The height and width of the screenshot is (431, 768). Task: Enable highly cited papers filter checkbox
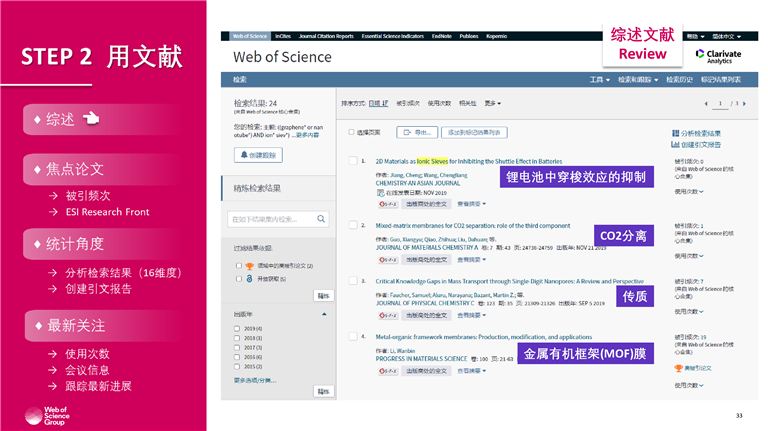tap(239, 266)
